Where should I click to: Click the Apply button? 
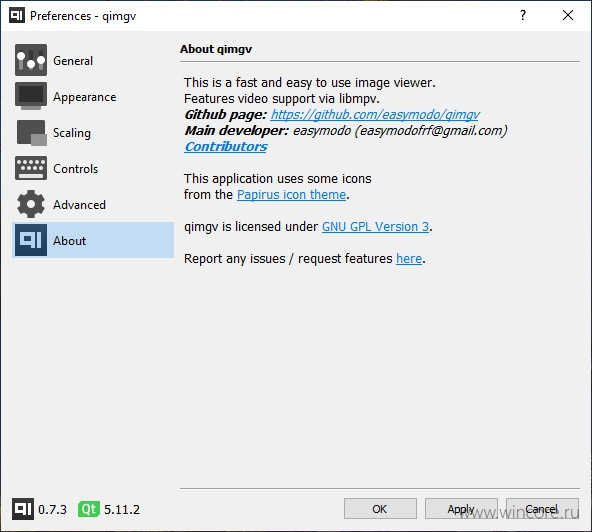(x=461, y=509)
